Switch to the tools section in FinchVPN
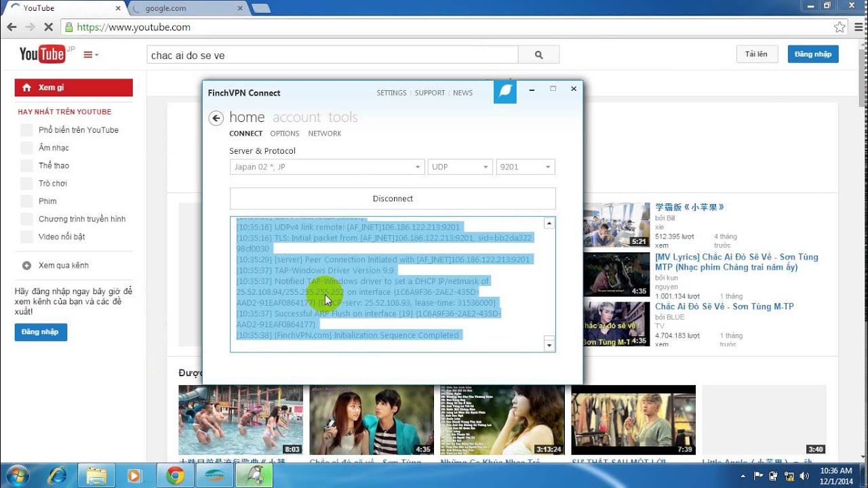The image size is (868, 488). tap(342, 117)
